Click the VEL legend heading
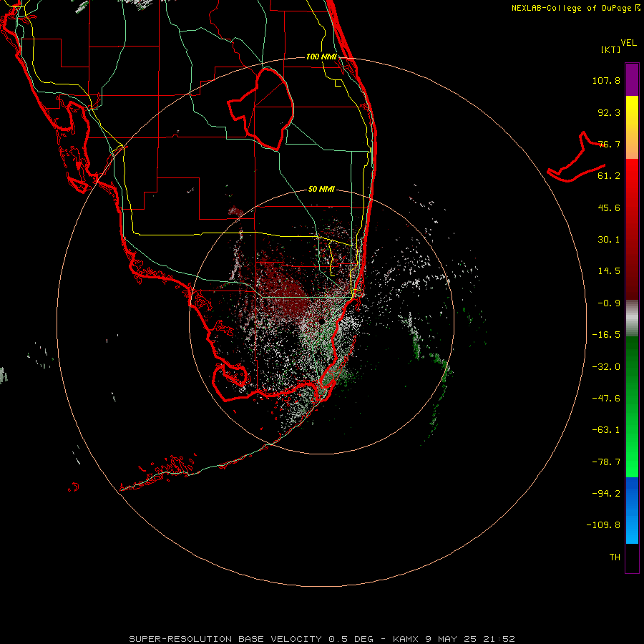Screen dimensions: 644x644 click(628, 43)
